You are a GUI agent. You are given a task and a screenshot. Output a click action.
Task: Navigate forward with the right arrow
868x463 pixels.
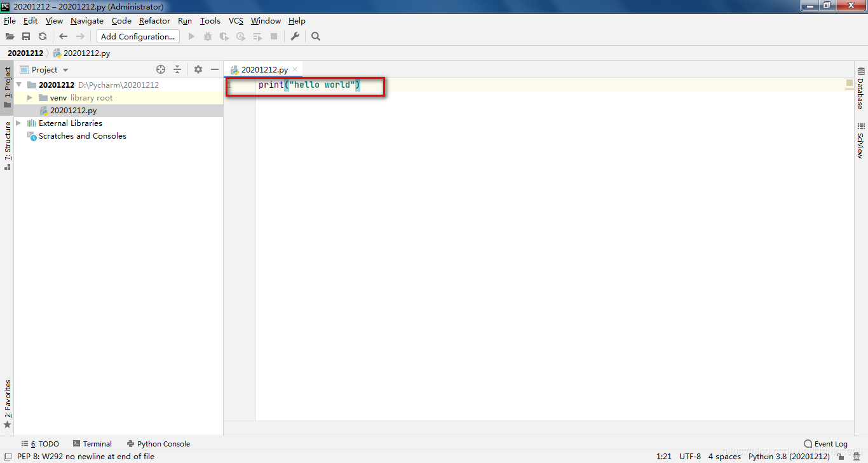[80, 37]
